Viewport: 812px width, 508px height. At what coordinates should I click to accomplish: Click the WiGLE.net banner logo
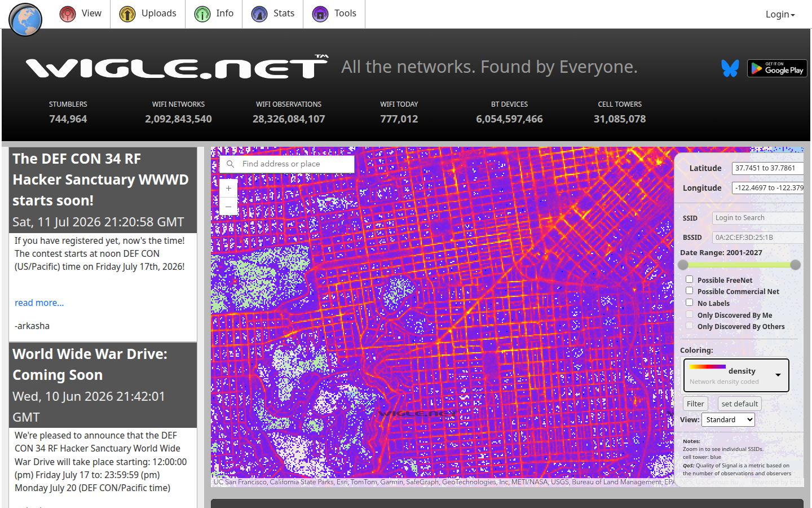click(177, 68)
